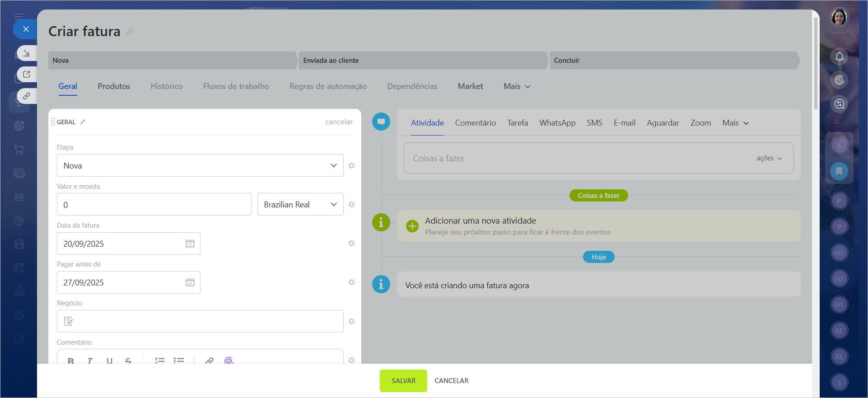This screenshot has height=398, width=868.
Task: Copy link icon next to Criar fatura title
Action: click(x=130, y=33)
